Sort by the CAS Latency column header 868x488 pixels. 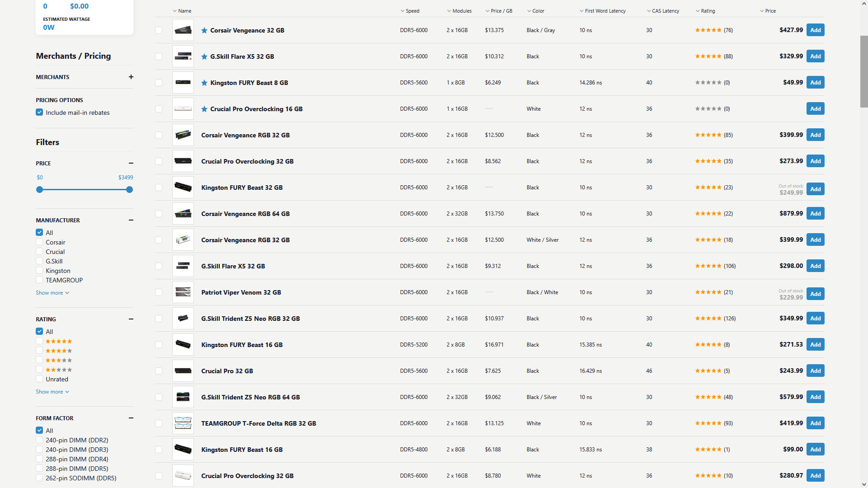665,11
